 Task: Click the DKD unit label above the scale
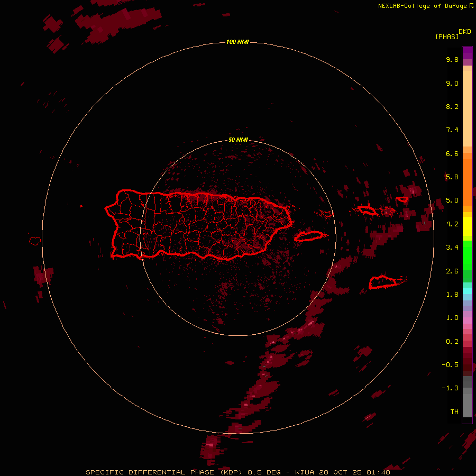pos(465,32)
